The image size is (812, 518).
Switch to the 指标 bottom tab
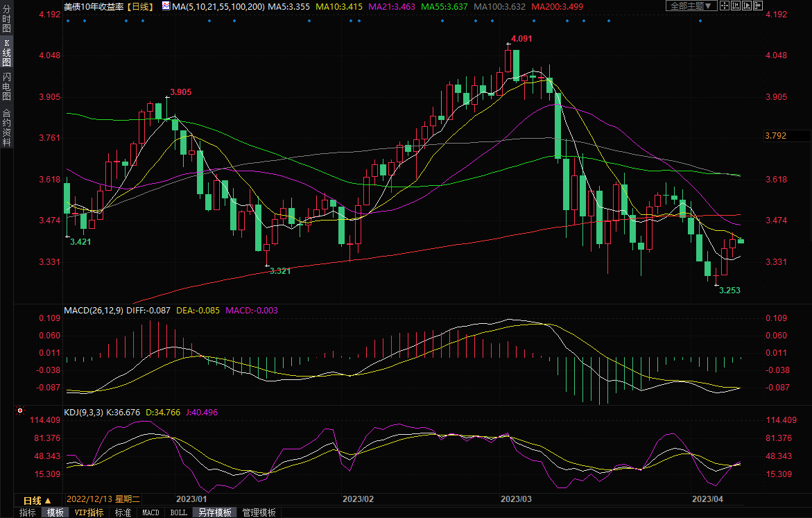(28, 512)
